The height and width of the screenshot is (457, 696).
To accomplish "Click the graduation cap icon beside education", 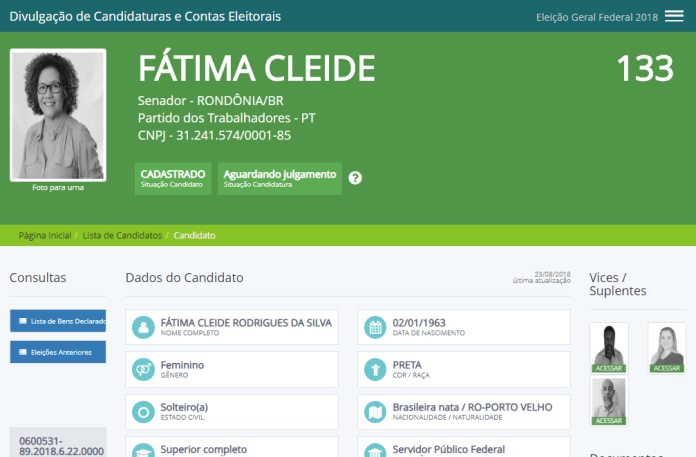I will tap(142, 450).
